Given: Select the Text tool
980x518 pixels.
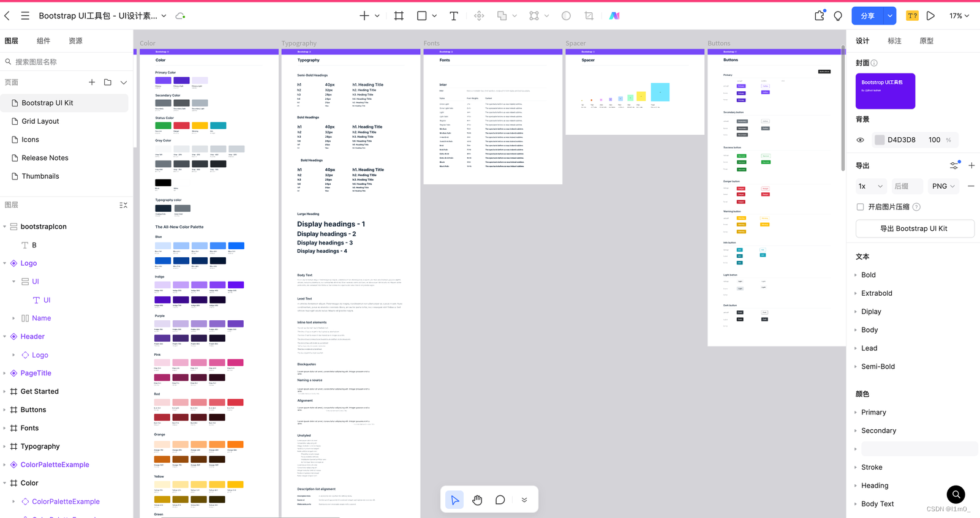Looking at the screenshot, I should point(454,16).
